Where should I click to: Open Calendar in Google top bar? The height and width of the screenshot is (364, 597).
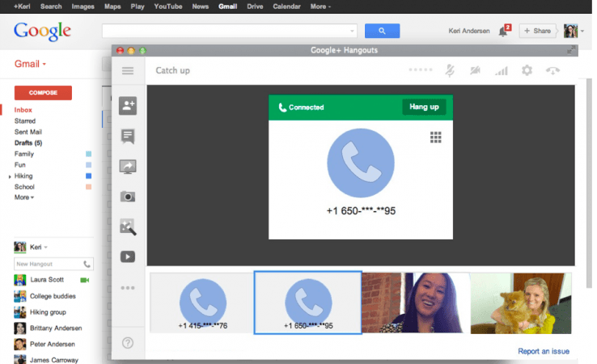click(286, 6)
